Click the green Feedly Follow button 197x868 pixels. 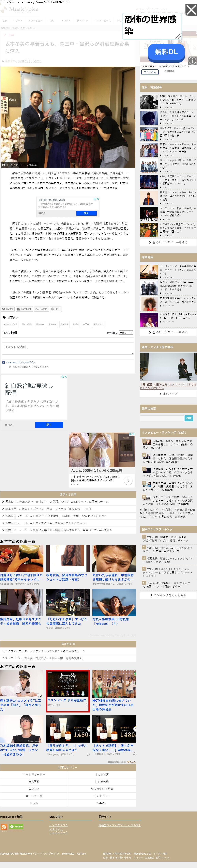17,826
